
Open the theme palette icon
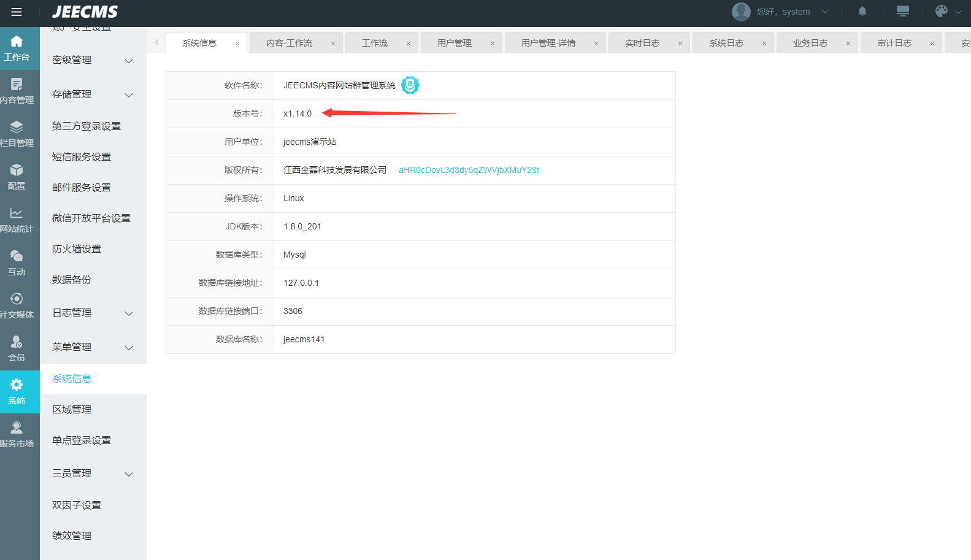[942, 12]
